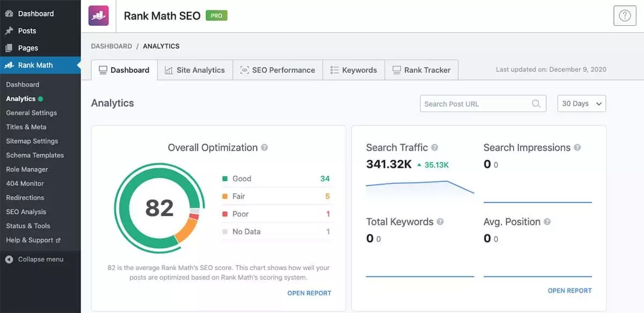Switch to the Site Analytics tab

(195, 70)
